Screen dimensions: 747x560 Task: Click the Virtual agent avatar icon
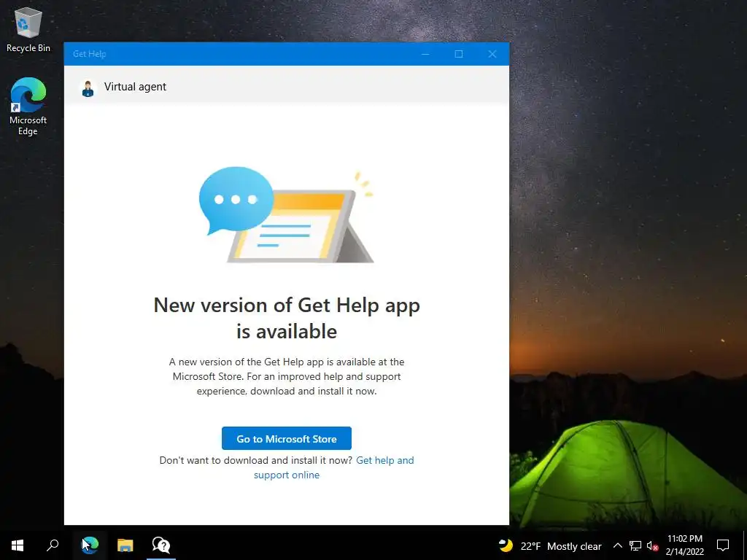(88, 88)
